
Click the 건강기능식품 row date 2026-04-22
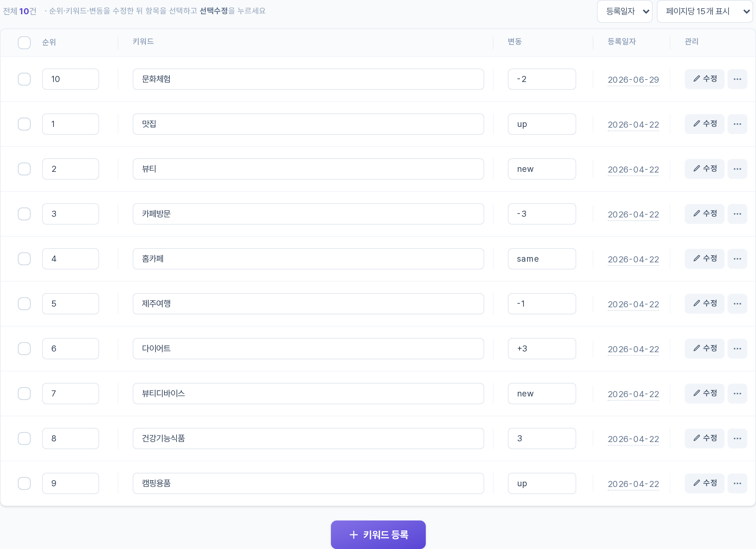pos(633,439)
